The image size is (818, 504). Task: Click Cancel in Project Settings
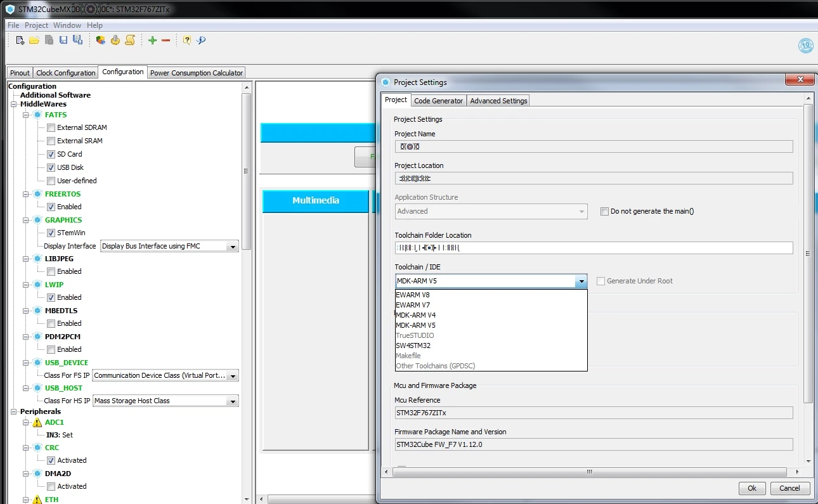pyautogui.click(x=789, y=488)
